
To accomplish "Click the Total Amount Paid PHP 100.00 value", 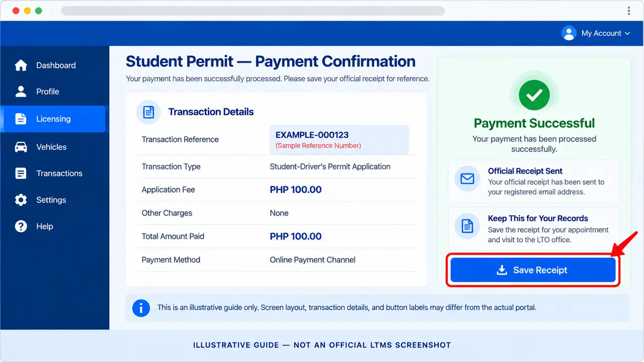I will (296, 236).
